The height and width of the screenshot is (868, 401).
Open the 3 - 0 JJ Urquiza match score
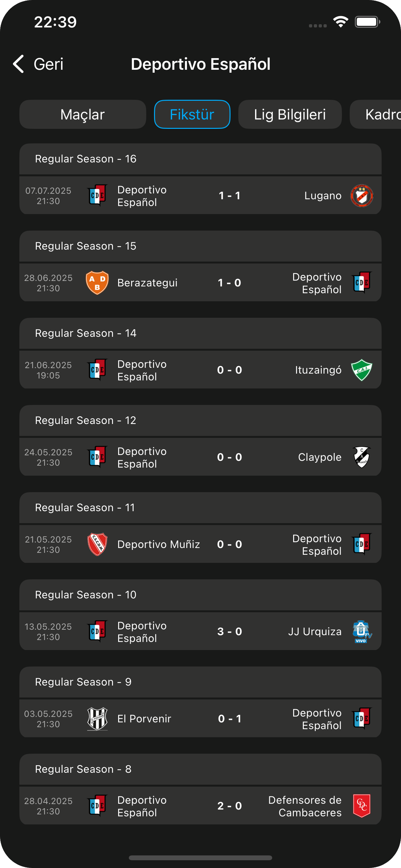[x=230, y=631]
